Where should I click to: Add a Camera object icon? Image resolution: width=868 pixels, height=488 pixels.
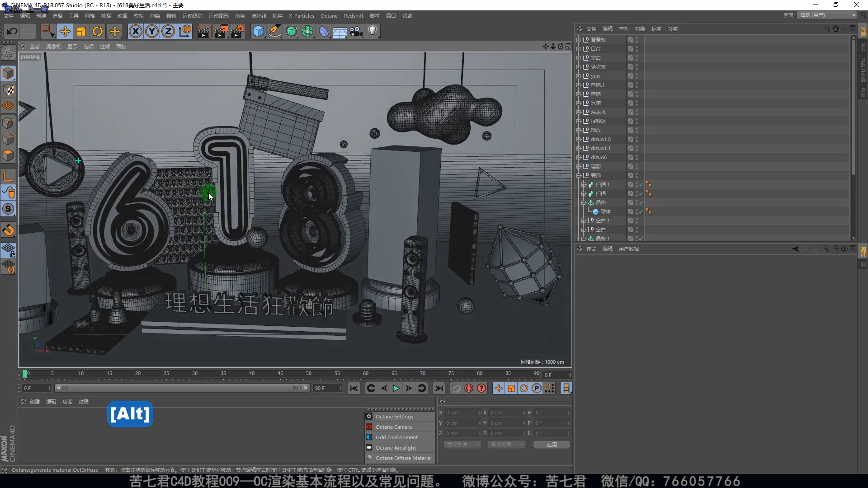coord(356,31)
